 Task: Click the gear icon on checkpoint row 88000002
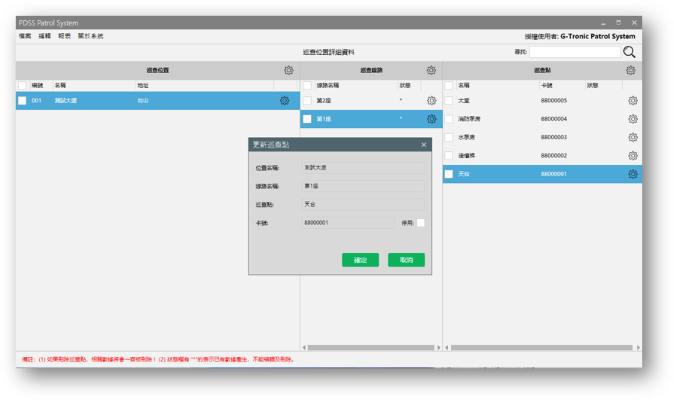633,156
